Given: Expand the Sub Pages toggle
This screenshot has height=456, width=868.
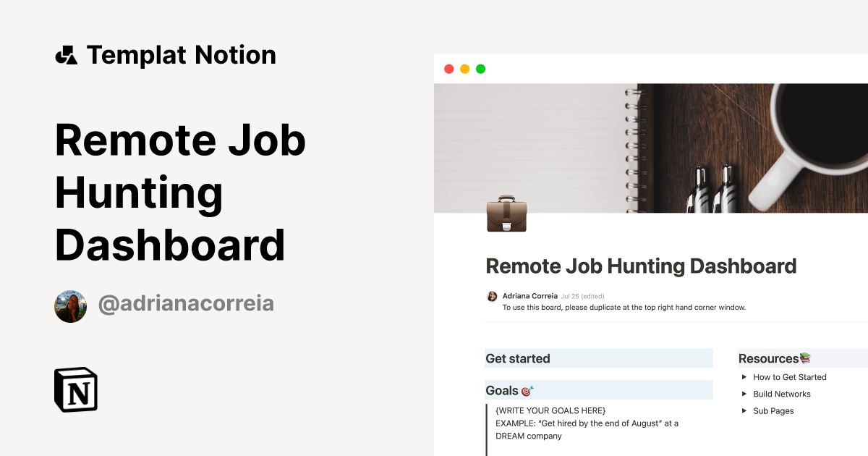Looking at the screenshot, I should [745, 410].
